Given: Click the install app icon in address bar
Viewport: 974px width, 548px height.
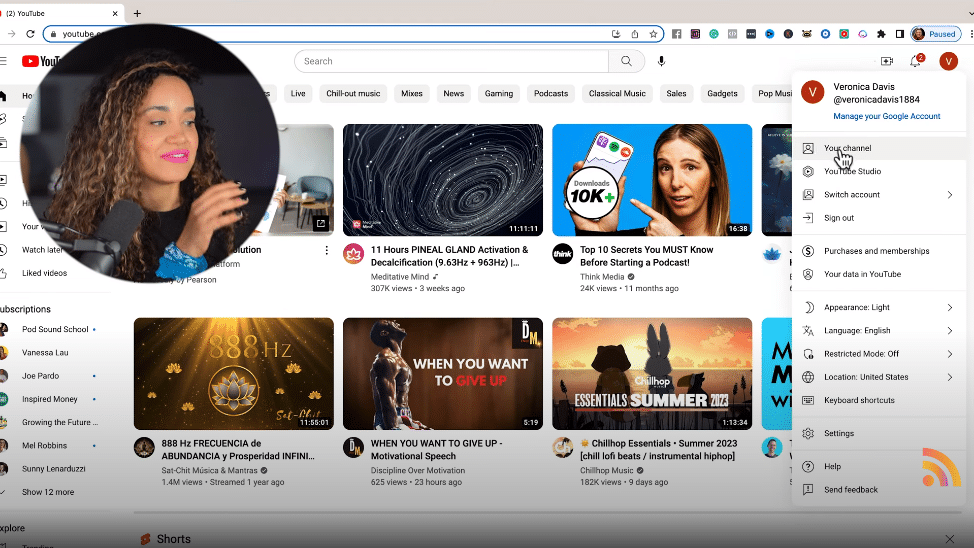Looking at the screenshot, I should [x=616, y=34].
